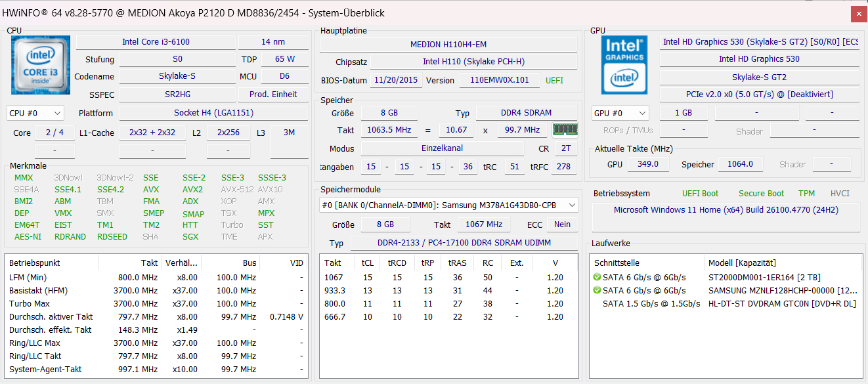Click the 14 nm process field
868x384 pixels.
[x=273, y=42]
